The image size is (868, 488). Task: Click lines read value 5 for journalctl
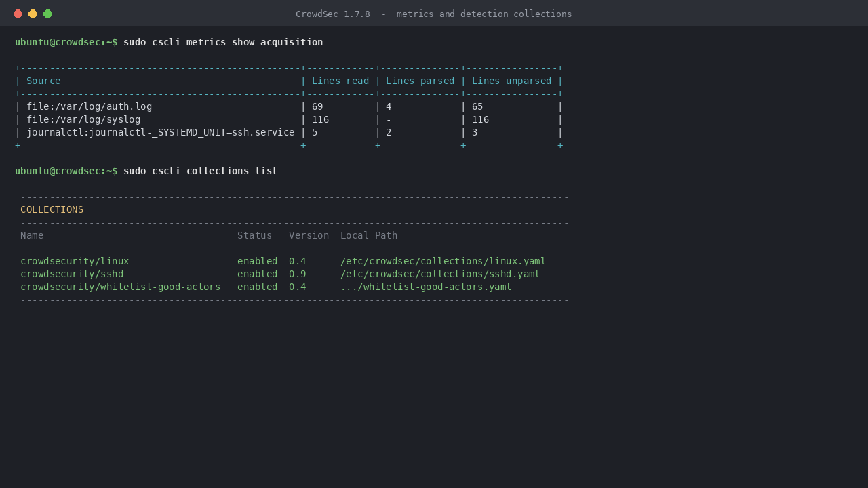pyautogui.click(x=315, y=132)
